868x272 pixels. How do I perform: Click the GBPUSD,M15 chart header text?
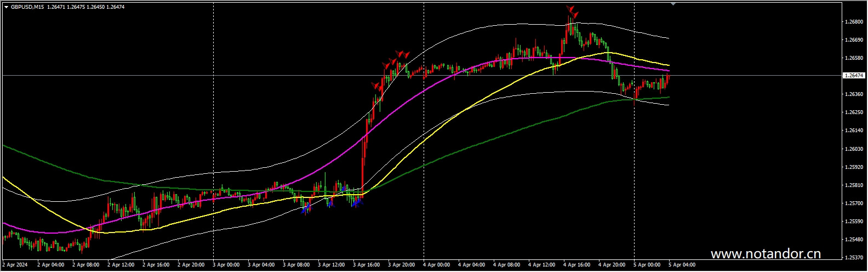[27, 7]
